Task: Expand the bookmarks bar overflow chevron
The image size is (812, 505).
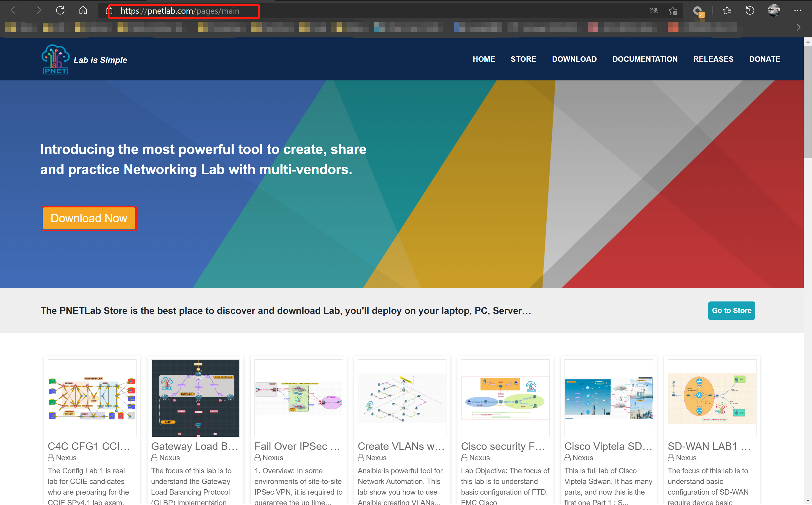Action: click(x=799, y=27)
